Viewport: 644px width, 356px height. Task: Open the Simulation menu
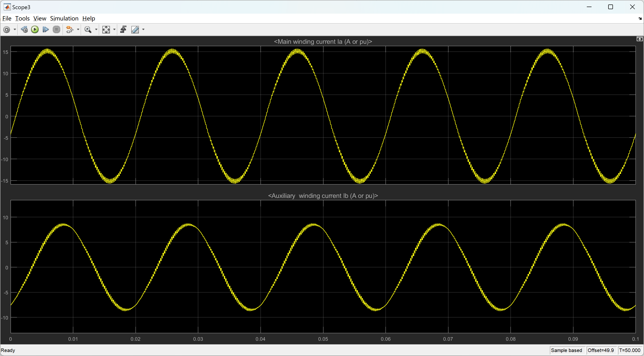pyautogui.click(x=64, y=19)
